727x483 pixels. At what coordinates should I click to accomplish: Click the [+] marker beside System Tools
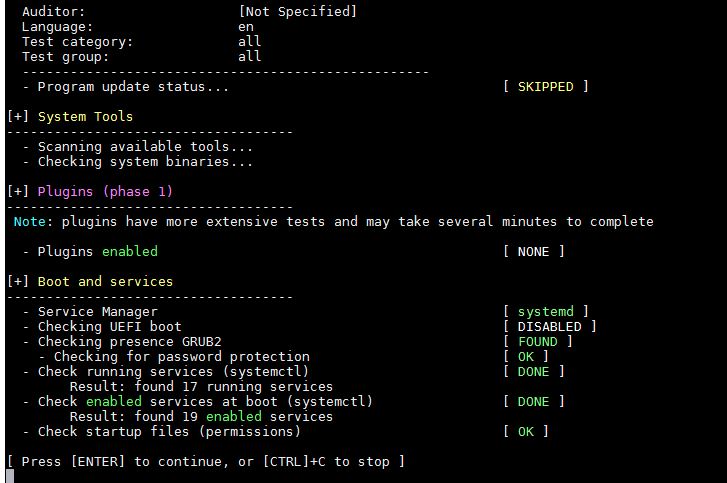pyautogui.click(x=18, y=117)
